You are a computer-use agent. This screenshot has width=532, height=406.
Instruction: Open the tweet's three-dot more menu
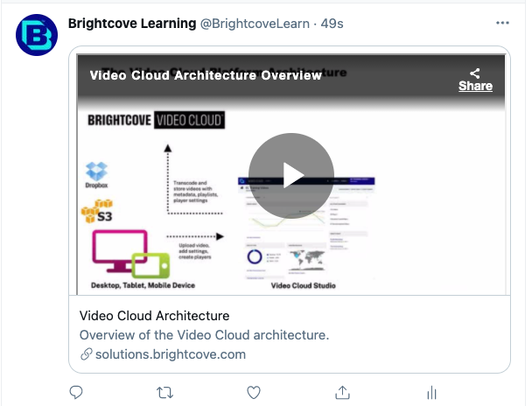click(501, 23)
